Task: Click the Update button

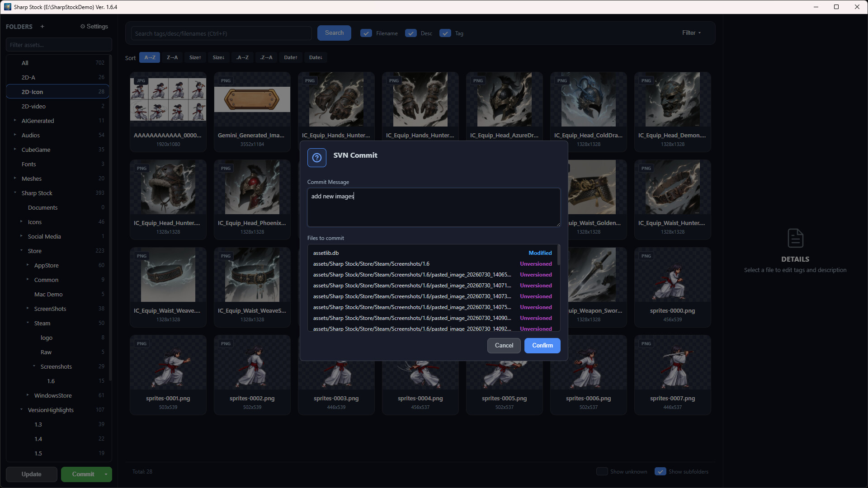Action: (x=32, y=474)
